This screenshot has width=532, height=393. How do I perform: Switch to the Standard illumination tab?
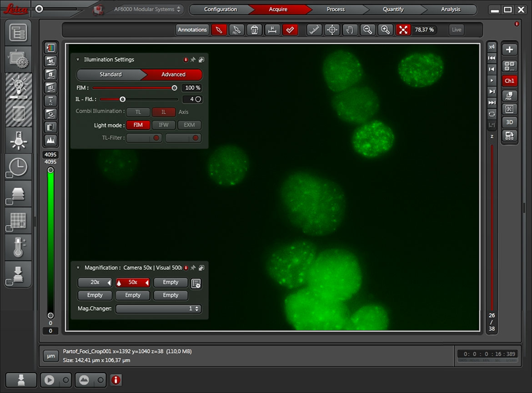click(110, 75)
